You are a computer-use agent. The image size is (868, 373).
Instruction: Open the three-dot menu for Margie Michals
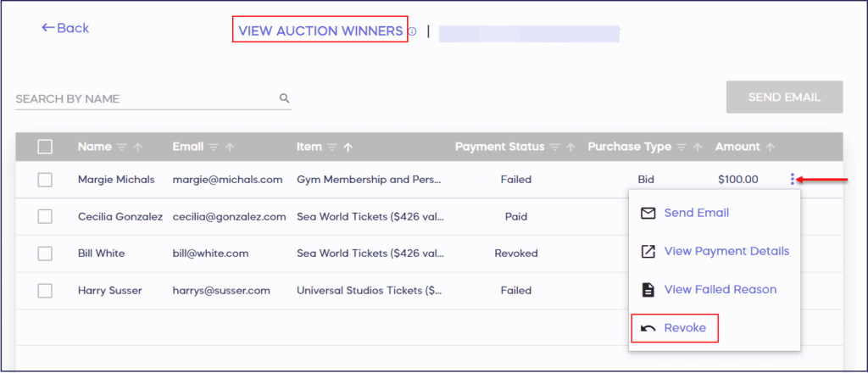pos(792,179)
